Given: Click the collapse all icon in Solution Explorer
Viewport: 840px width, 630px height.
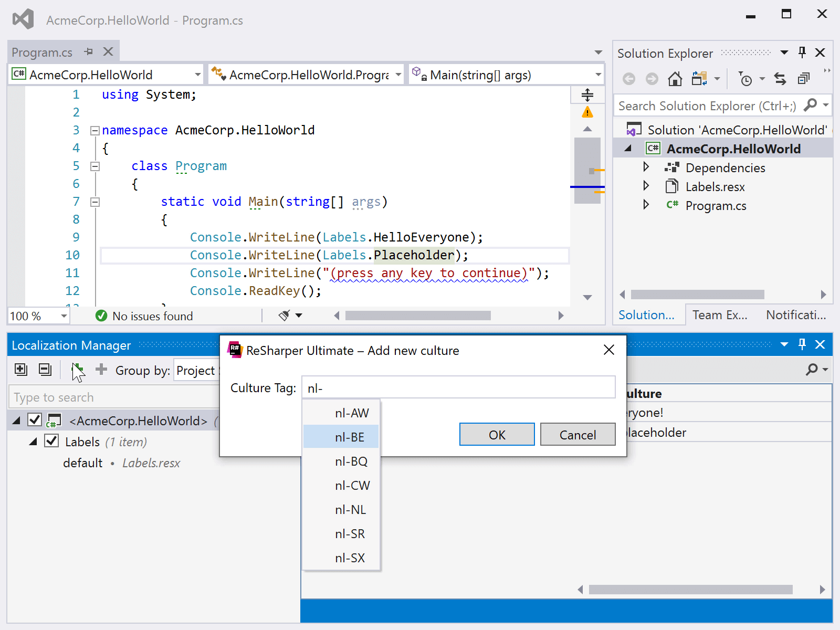Looking at the screenshot, I should point(804,79).
